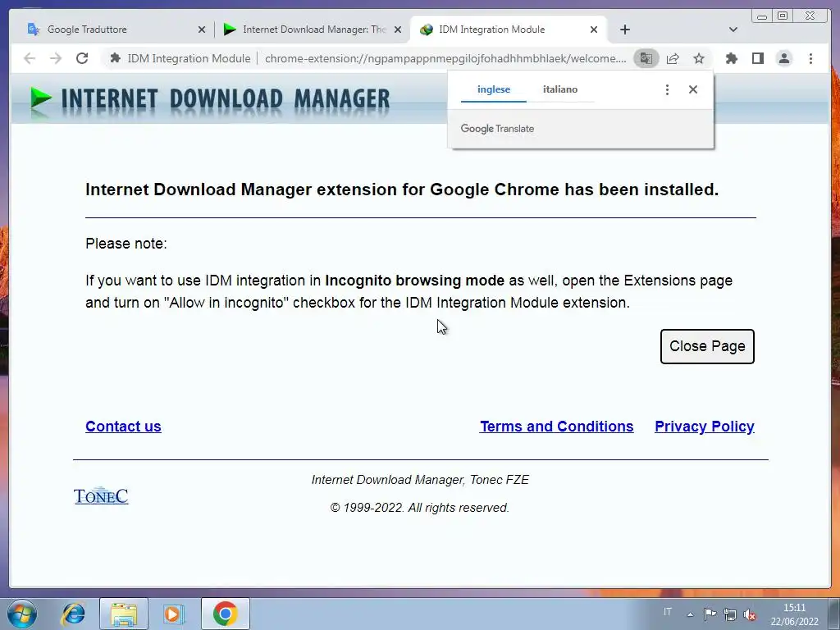Open the Action Center flag icon
The image size is (840, 630).
tap(710, 614)
